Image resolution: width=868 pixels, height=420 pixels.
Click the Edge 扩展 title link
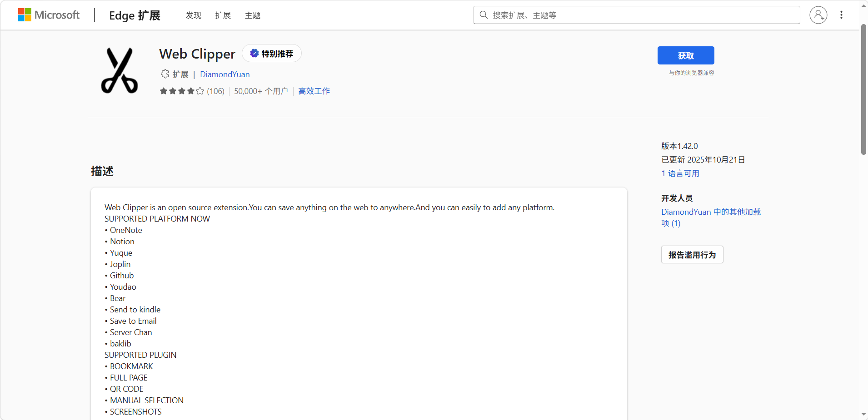tap(135, 15)
